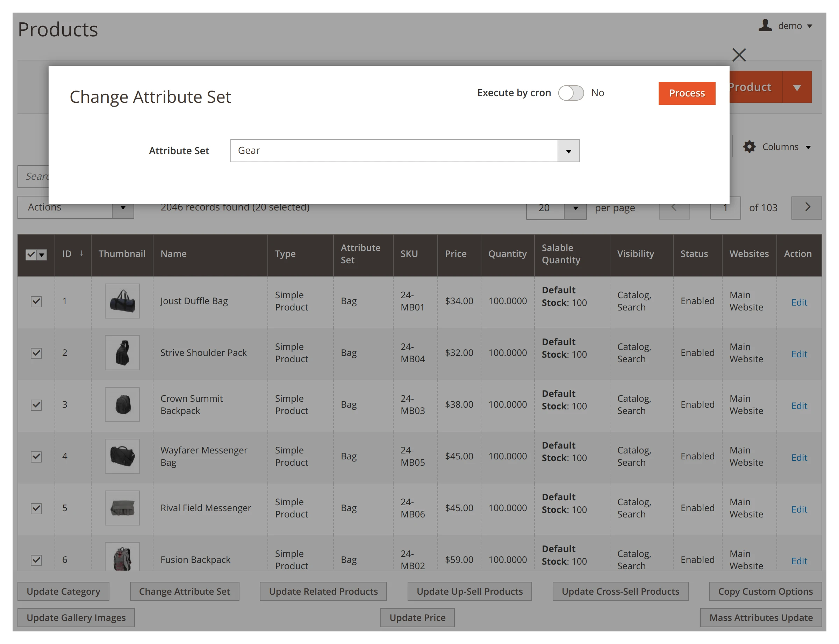Expand the Actions dropdown
The height and width of the screenshot is (644, 839).
coord(123,207)
